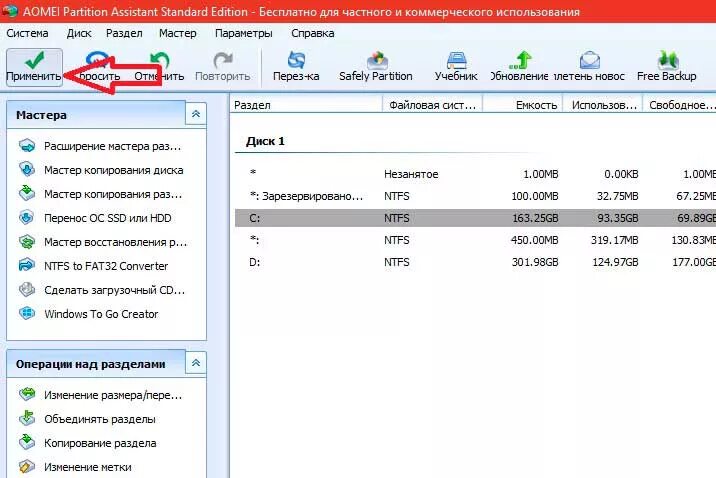716x478 pixels.
Task: Select the C: partition row
Action: click(475, 218)
